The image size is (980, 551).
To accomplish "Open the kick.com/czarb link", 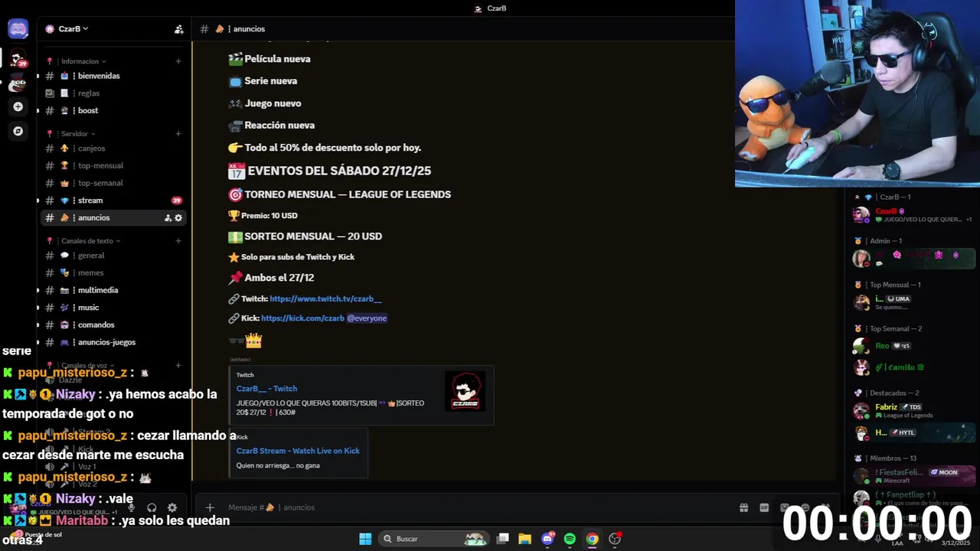I will point(302,318).
